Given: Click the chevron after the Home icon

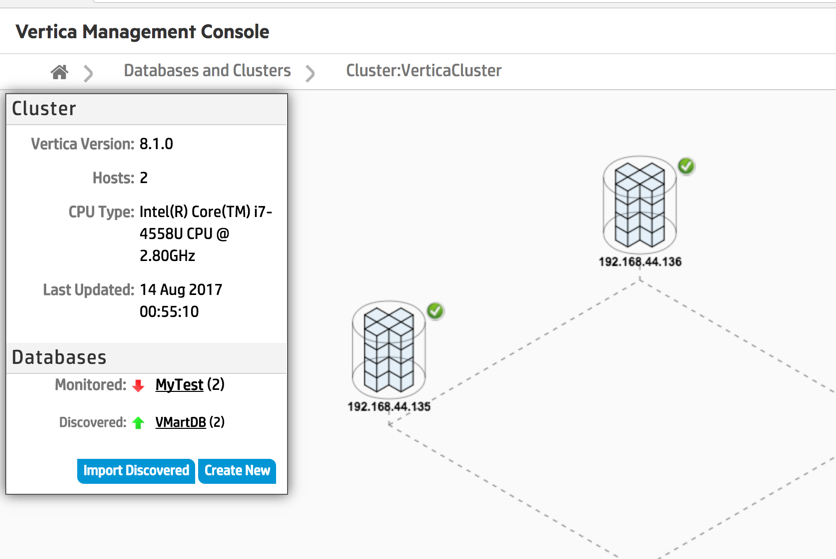Looking at the screenshot, I should 89,72.
